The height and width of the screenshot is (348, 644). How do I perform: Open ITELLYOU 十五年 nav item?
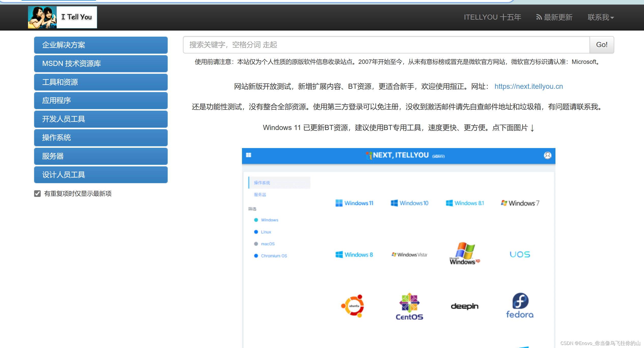point(492,17)
